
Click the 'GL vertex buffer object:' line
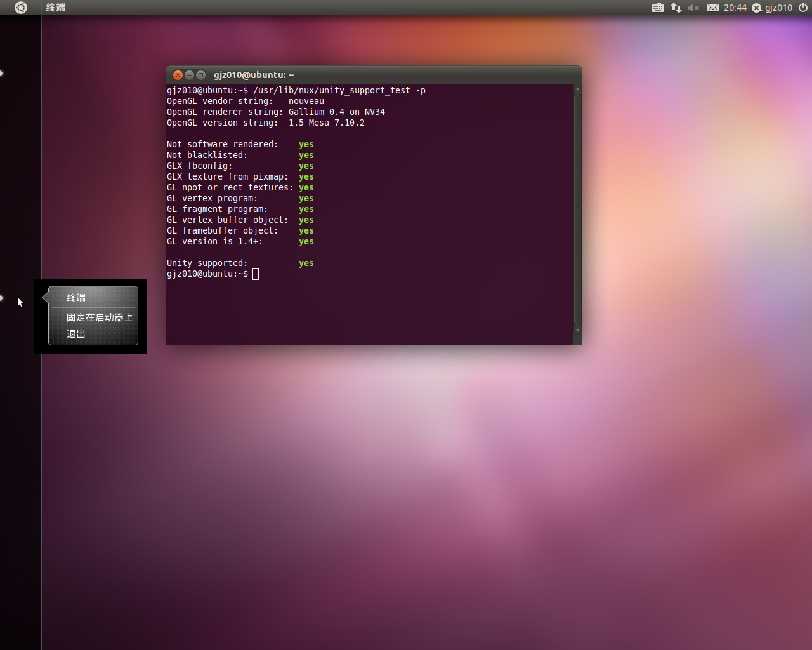point(240,220)
